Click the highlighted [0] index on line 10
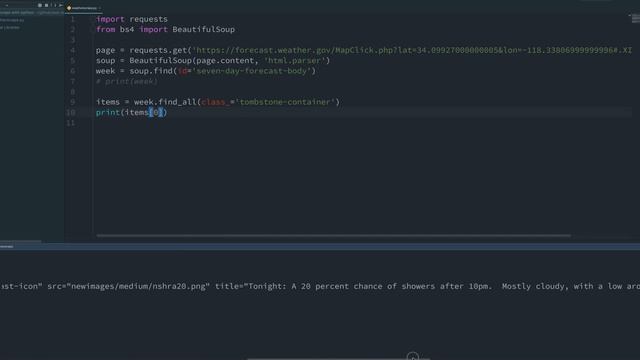Viewport: 640px width, 360px height. 156,112
